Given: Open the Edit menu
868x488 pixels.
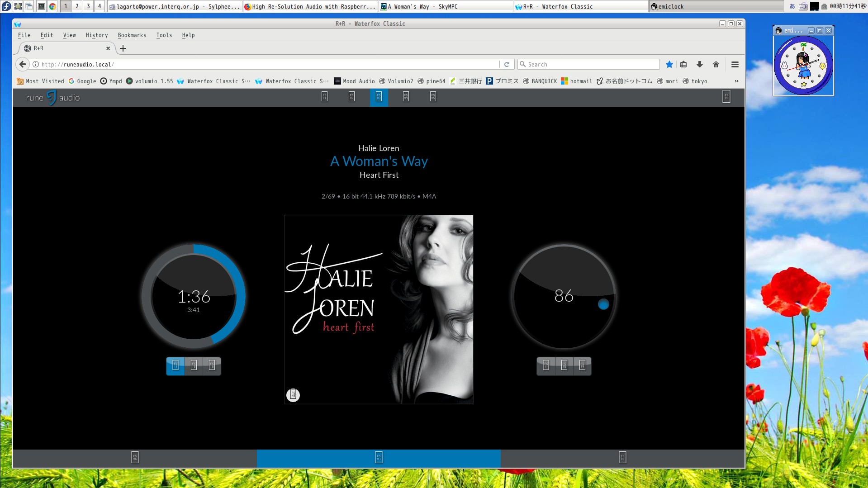Looking at the screenshot, I should [47, 35].
